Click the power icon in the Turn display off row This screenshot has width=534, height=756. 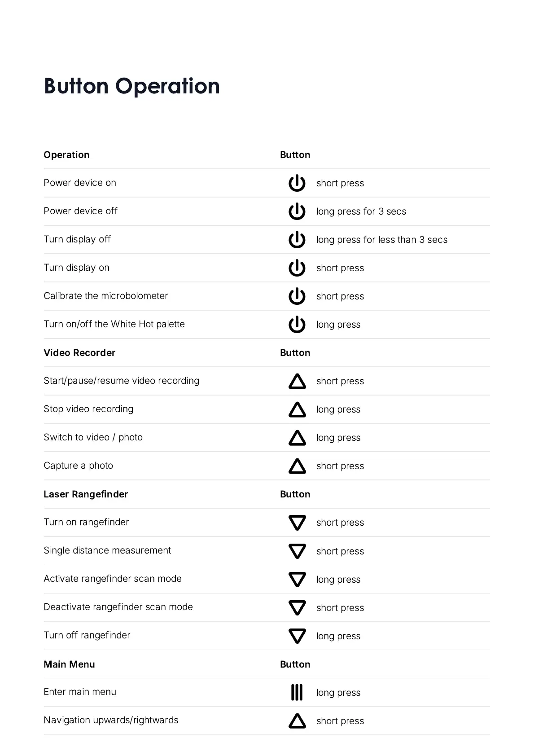pyautogui.click(x=297, y=240)
